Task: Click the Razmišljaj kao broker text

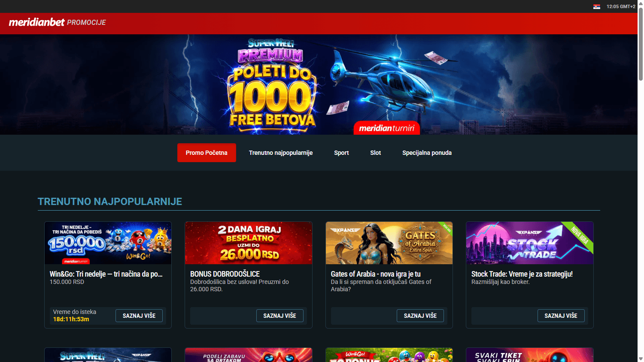Action: 501,282
